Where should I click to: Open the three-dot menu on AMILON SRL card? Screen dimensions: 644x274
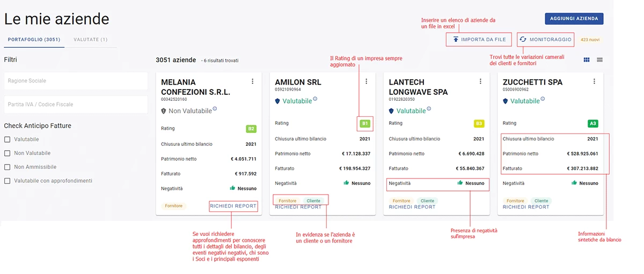[367, 82]
